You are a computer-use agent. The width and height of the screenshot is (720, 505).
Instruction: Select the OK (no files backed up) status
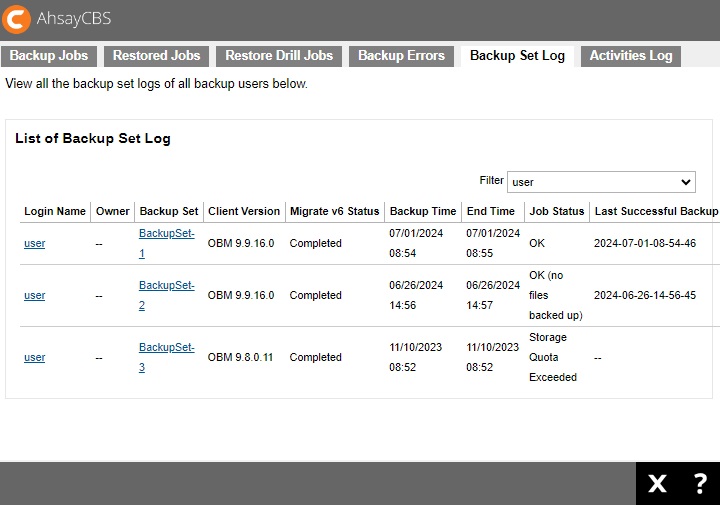click(x=556, y=295)
